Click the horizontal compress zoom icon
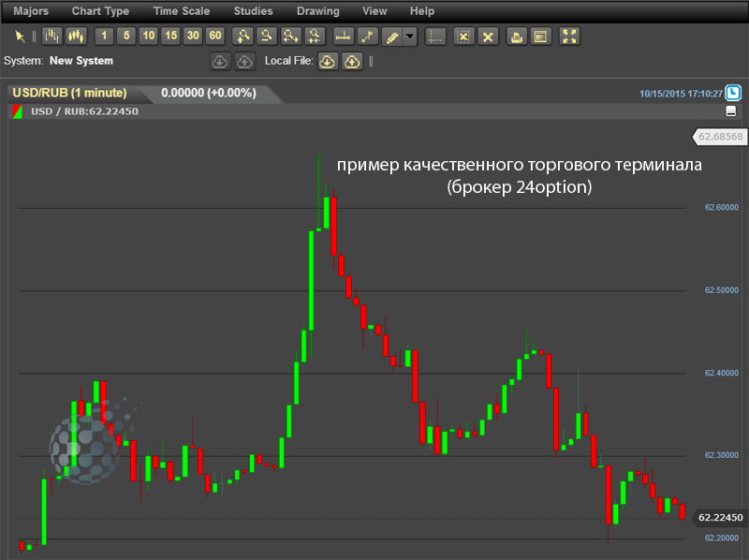Screen dimensions: 749x560 point(315,37)
